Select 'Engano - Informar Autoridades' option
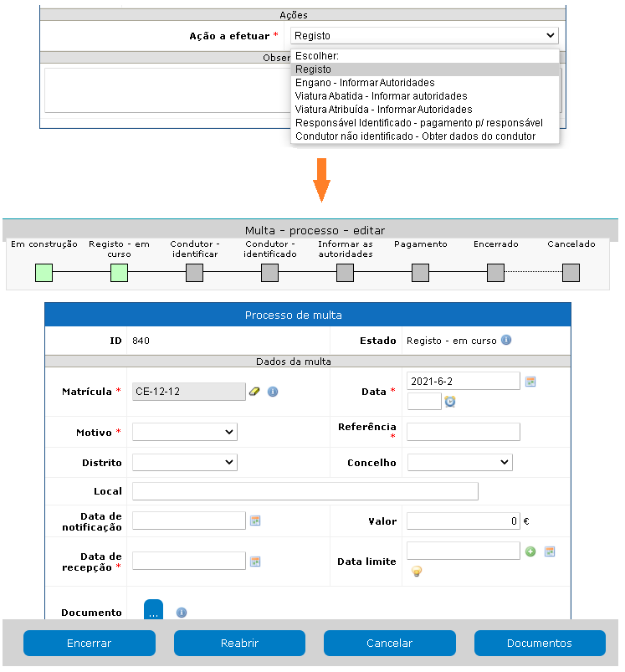This screenshot has width=625, height=672. 365,83
